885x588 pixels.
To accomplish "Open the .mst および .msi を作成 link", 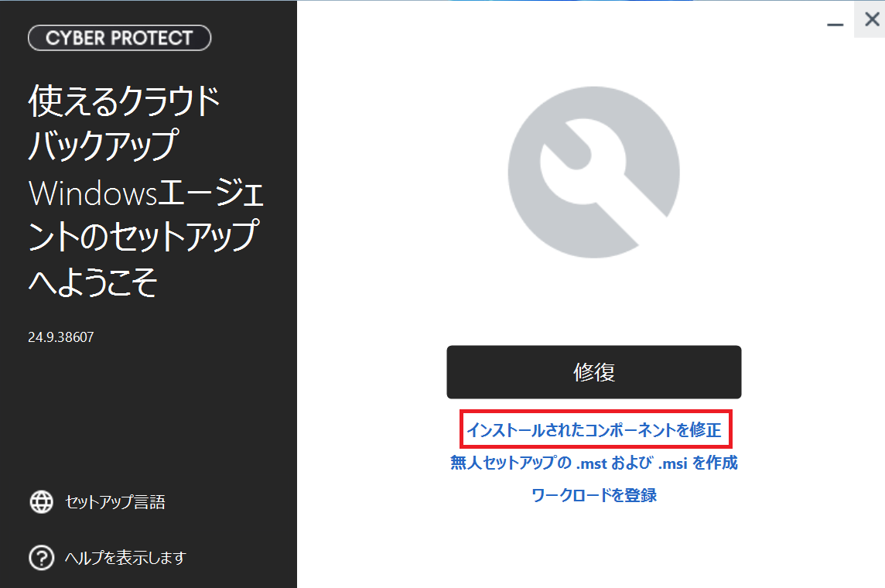I will (x=594, y=463).
